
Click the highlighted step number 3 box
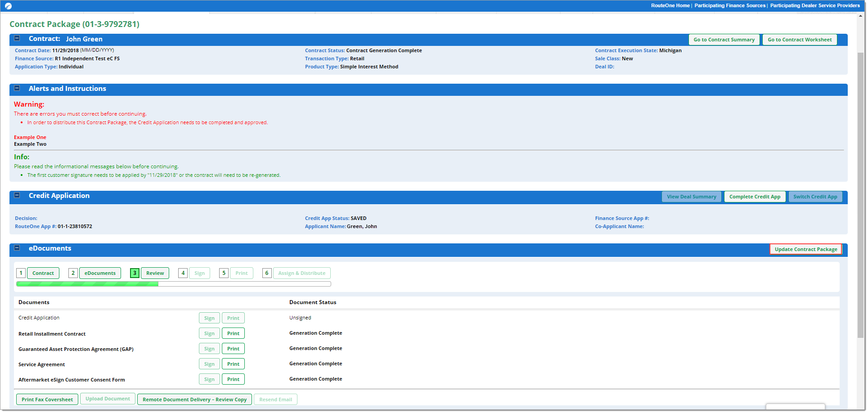point(135,273)
